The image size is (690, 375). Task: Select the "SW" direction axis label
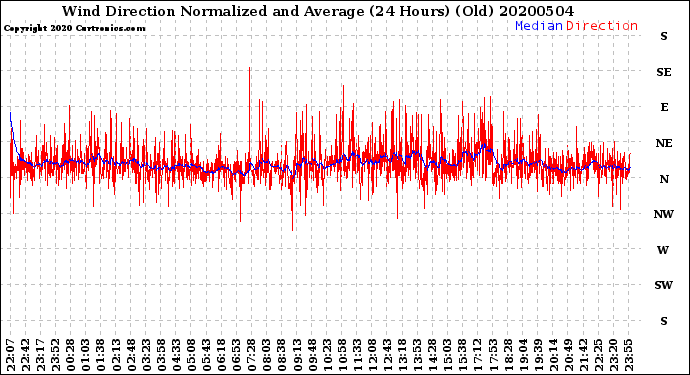point(664,286)
